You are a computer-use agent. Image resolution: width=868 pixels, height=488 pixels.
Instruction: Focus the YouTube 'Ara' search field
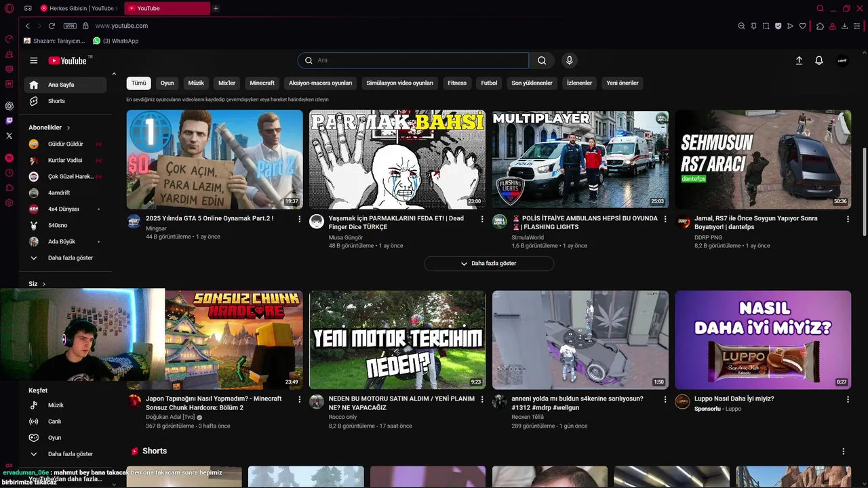coord(413,60)
